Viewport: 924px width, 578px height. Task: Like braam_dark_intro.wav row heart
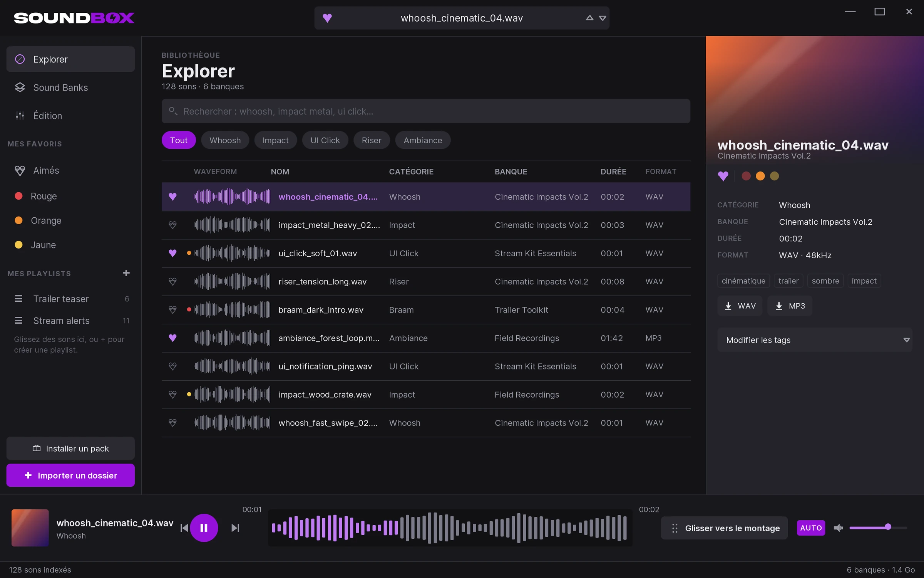click(172, 310)
